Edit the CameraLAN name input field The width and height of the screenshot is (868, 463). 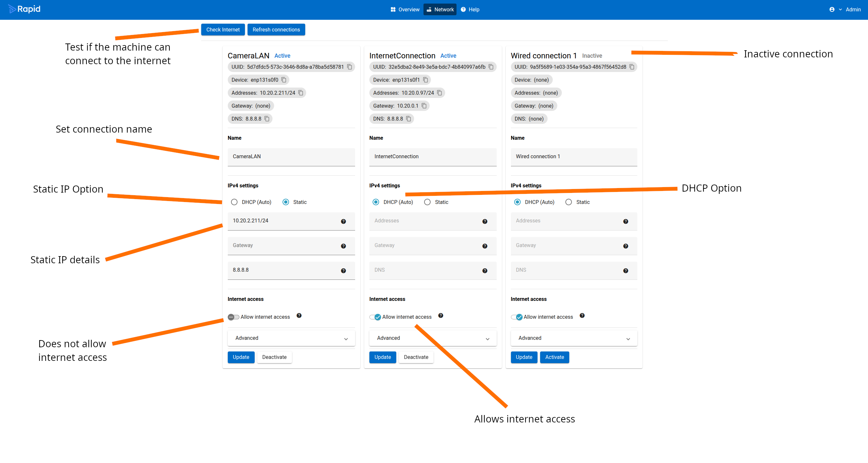click(x=291, y=157)
